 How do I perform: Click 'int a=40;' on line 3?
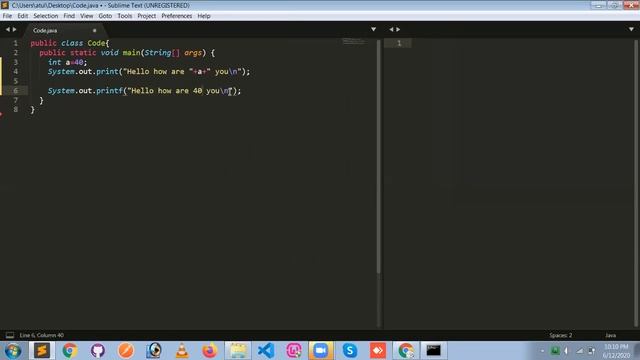point(68,62)
